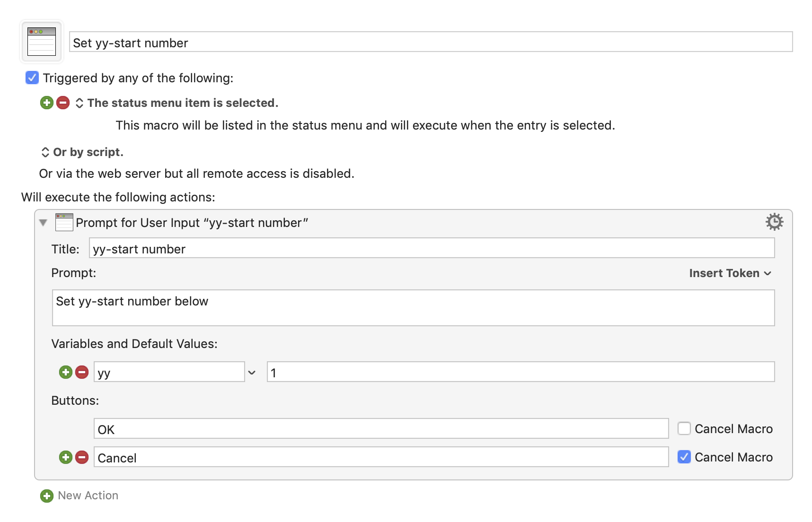Collapse the Prompt for User Input action
Viewport: 812px width, 522px height.
pos(43,223)
